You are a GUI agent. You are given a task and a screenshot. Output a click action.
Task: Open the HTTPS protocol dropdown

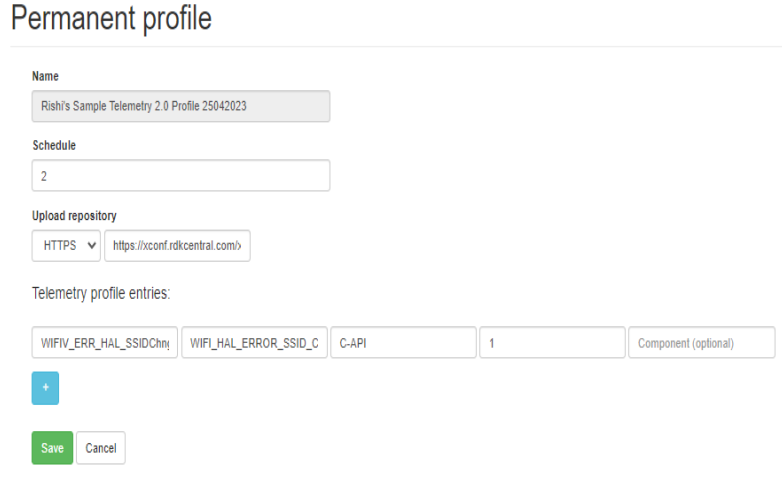coord(66,245)
